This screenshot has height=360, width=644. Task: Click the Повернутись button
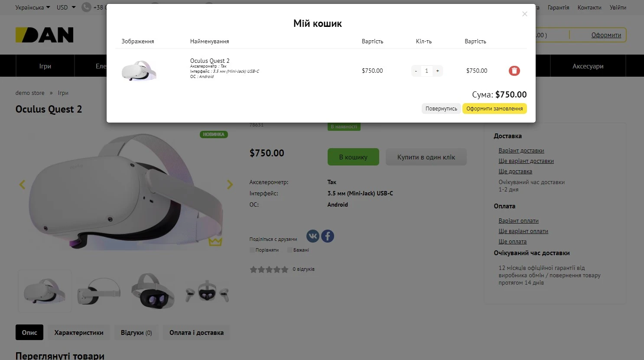441,109
